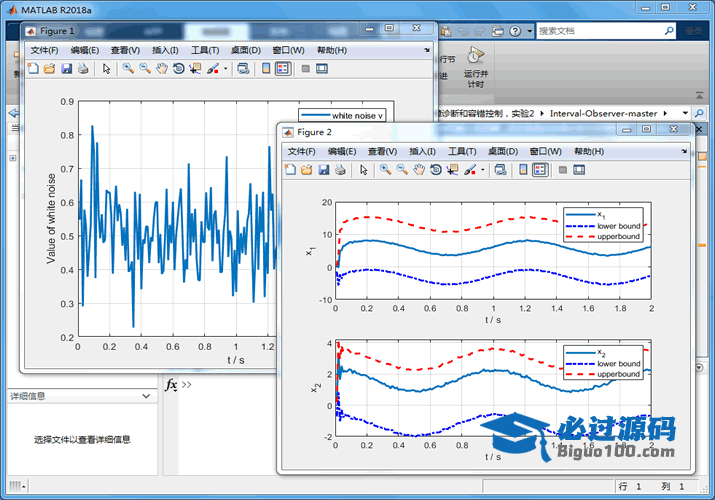Activate Zoom Out tool in Figure 2

pyautogui.click(x=402, y=170)
